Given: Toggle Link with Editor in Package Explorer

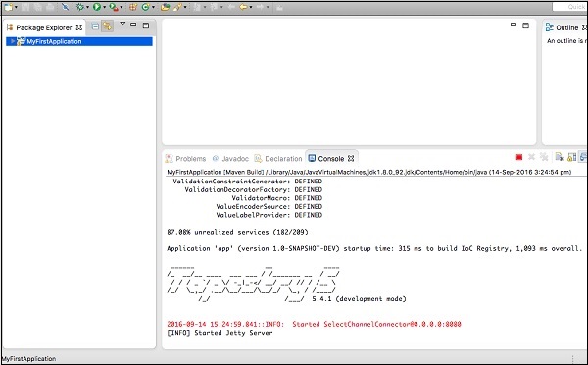Looking at the screenshot, I should click(107, 26).
